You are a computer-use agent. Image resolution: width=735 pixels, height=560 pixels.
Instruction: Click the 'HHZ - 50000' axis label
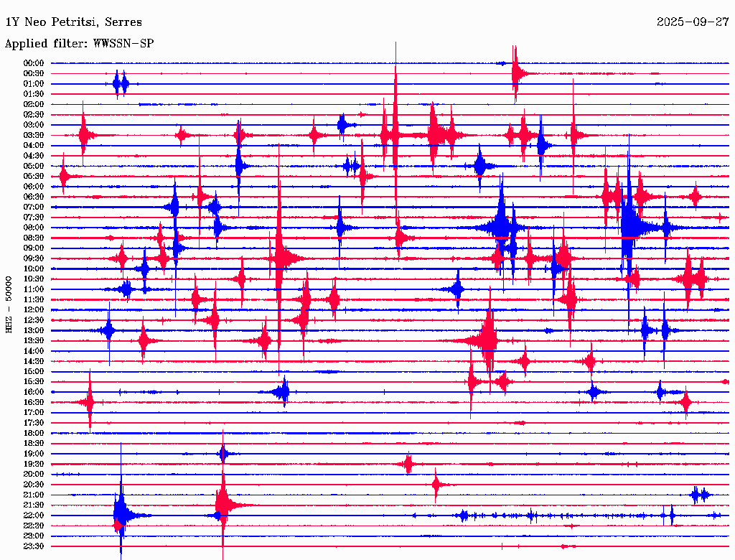[9, 305]
